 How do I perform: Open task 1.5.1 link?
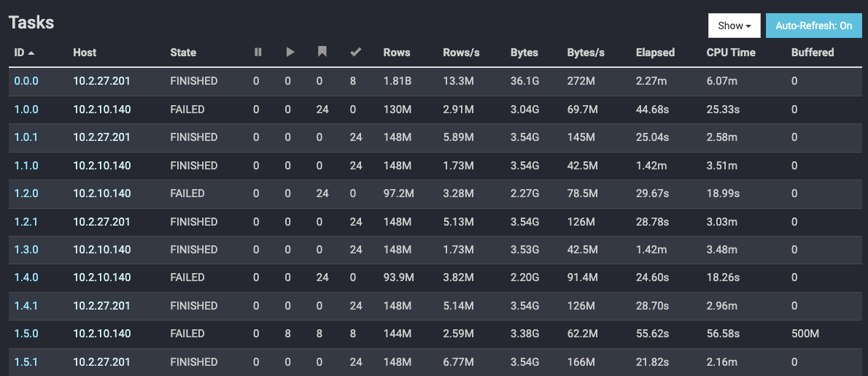[26, 362]
